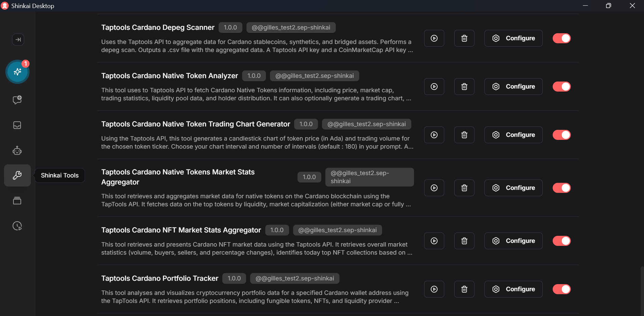The width and height of the screenshot is (644, 316).
Task: Click the 1.0.0 version badge on Depeg Scanner
Action: point(230,27)
